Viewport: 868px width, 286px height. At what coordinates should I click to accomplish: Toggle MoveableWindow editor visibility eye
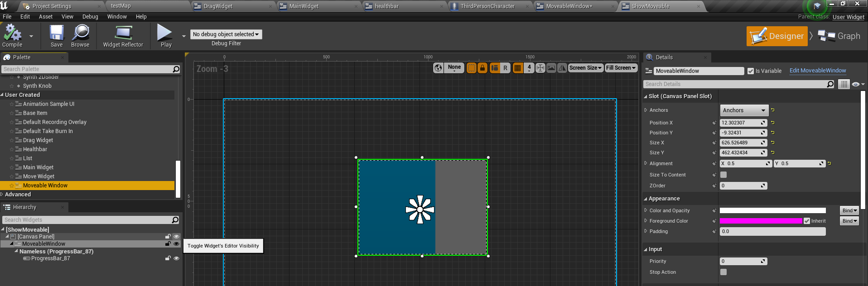pos(176,244)
